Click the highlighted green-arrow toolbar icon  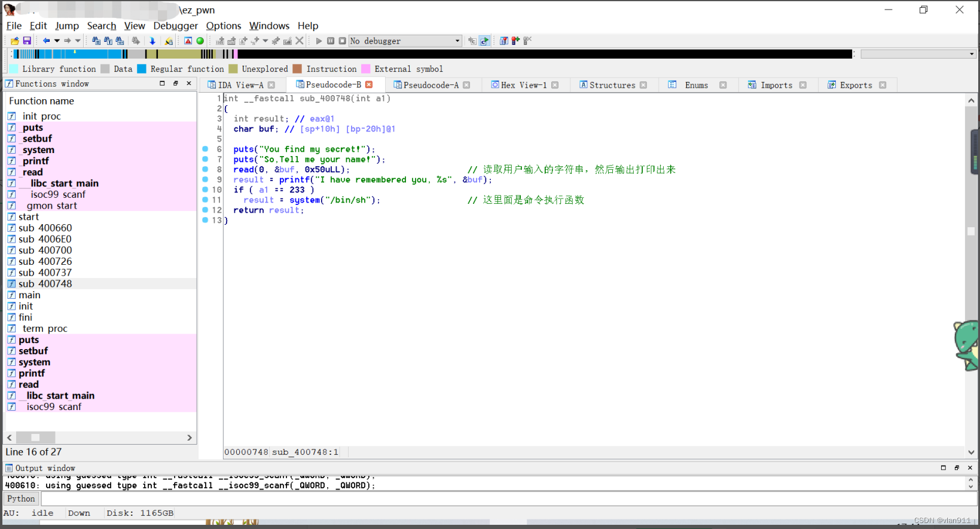(x=484, y=41)
